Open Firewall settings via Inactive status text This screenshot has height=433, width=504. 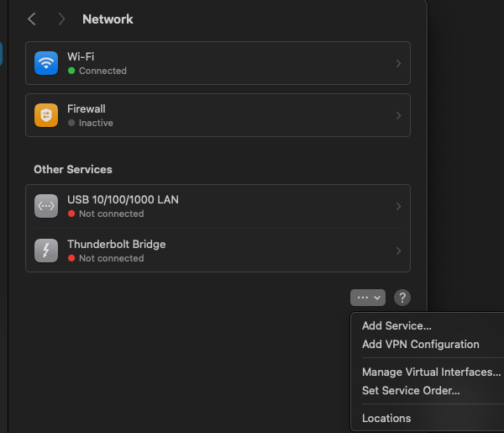pos(96,123)
